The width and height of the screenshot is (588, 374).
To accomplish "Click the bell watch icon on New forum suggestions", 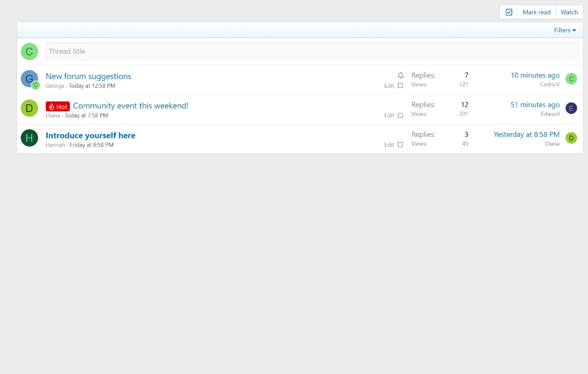I will pos(401,75).
